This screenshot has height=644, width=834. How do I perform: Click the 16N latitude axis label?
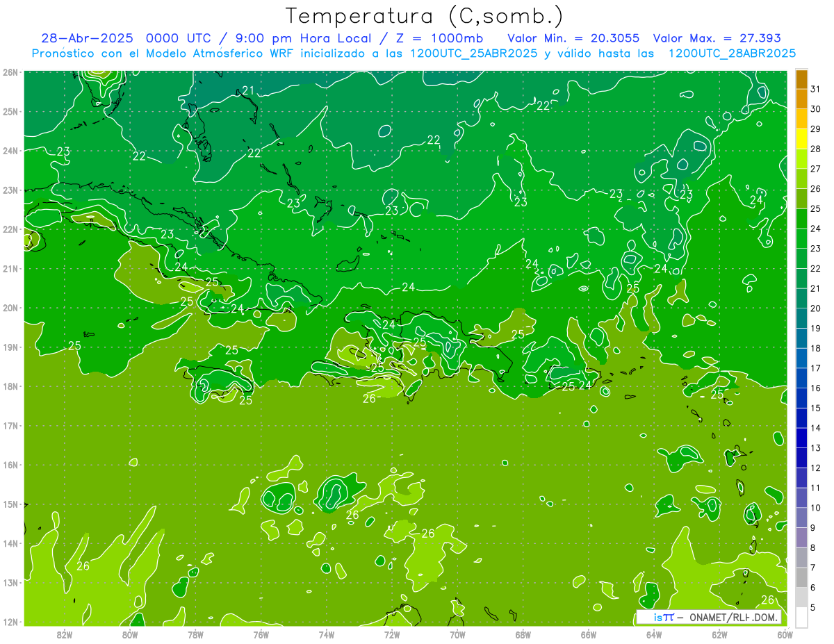[x=10, y=465]
